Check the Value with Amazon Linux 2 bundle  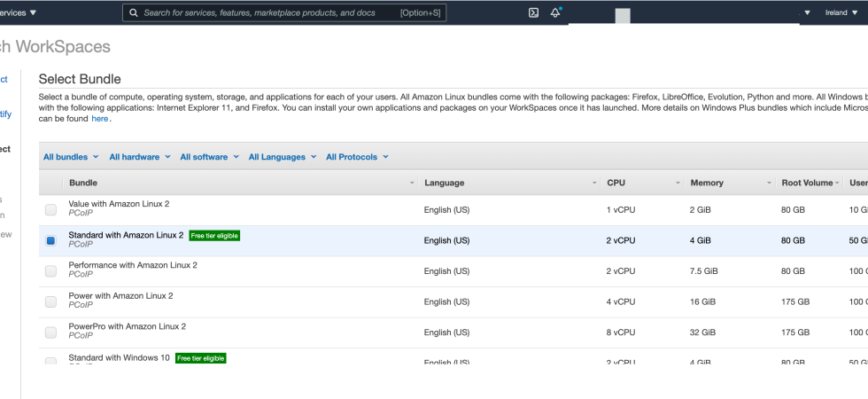51,210
